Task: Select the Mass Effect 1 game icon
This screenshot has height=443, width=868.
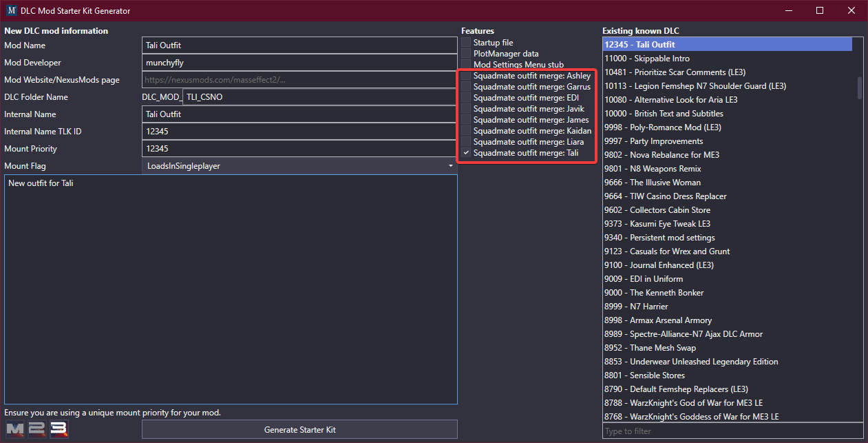Action: click(x=14, y=429)
